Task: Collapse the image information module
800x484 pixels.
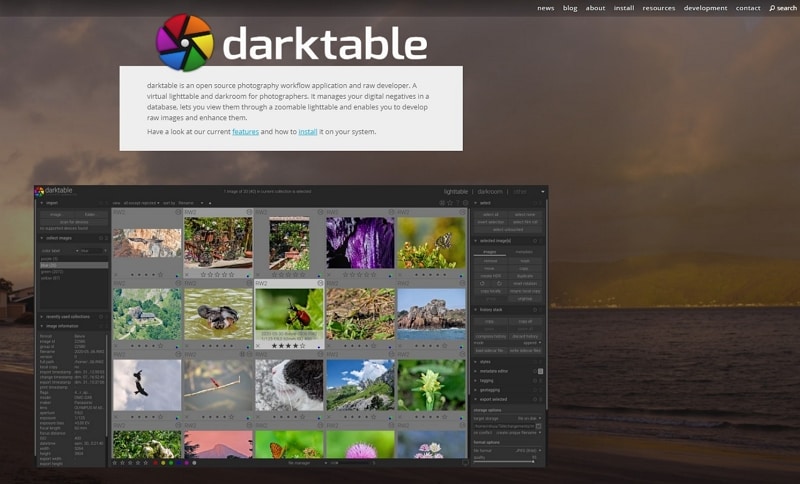Action: coord(41,326)
